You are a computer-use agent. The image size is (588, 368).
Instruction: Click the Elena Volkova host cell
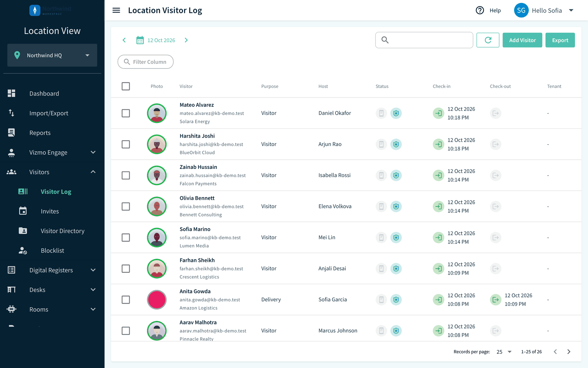[x=335, y=206]
